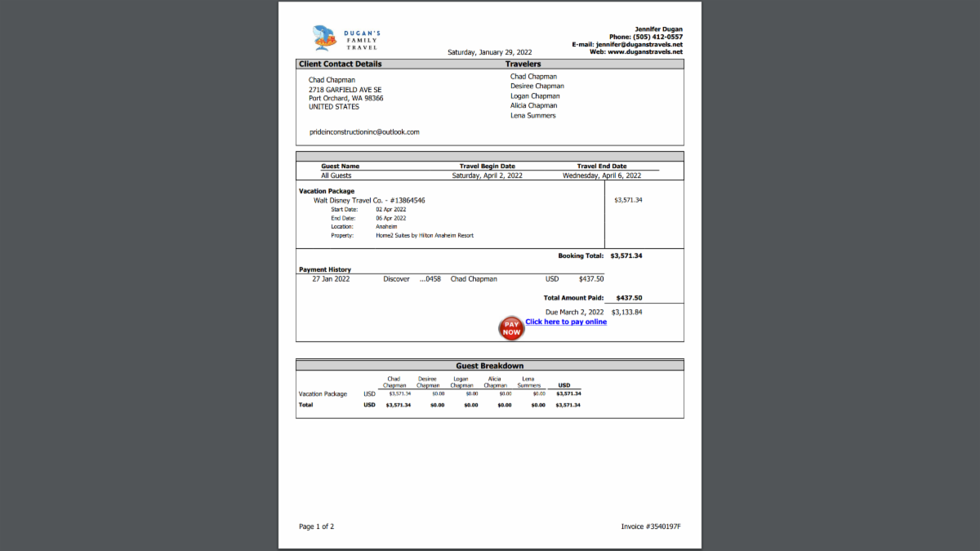
Task: Select Chad Chapman in the Travelers list
Action: (534, 76)
